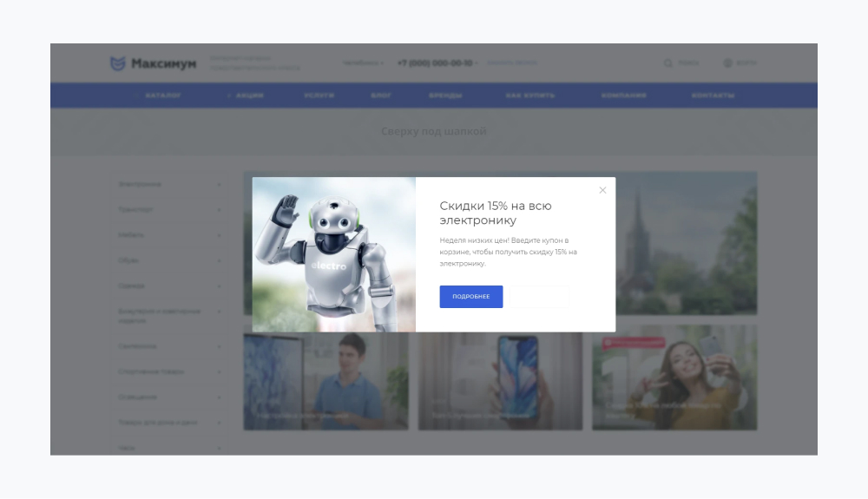Viewport: 868px width, 499px height.
Task: Open the Каталог menu in navigation bar
Action: click(162, 95)
